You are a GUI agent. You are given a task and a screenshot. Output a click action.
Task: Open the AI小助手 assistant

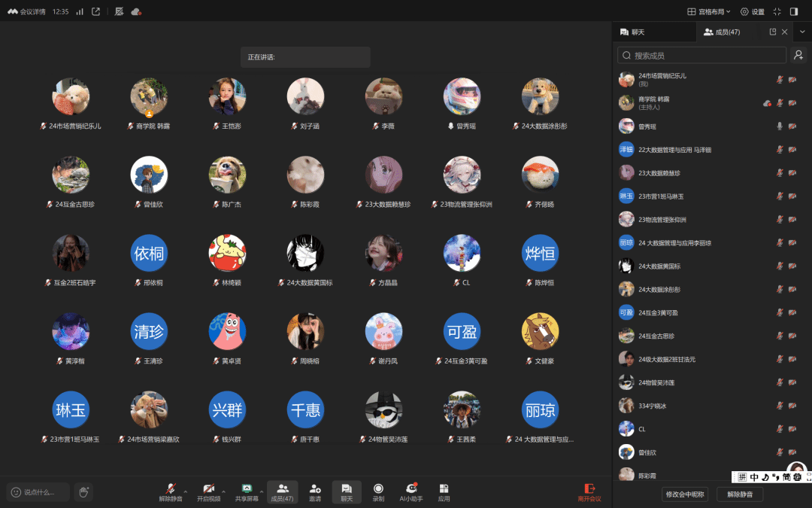point(411,491)
